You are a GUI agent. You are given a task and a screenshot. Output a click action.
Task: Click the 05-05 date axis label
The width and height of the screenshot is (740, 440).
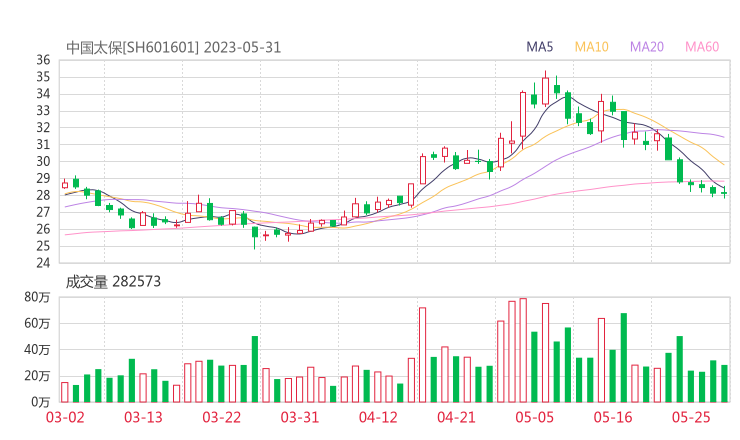pyautogui.click(x=534, y=417)
